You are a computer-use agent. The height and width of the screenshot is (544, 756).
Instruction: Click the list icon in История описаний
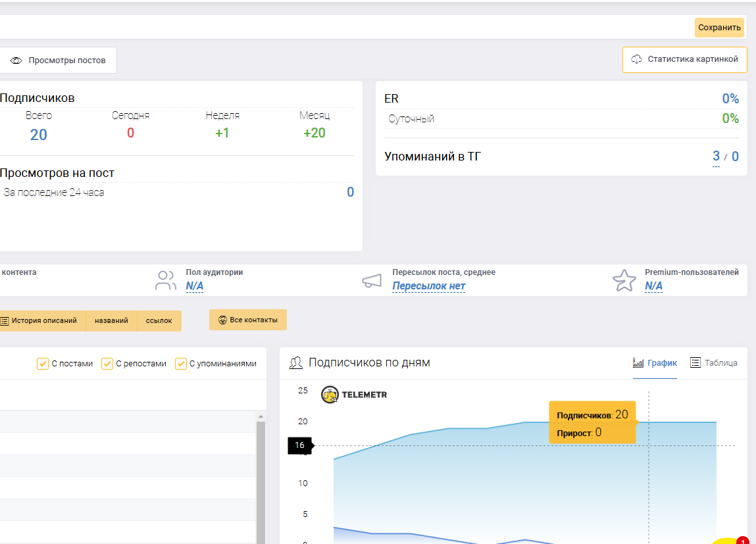(5, 321)
